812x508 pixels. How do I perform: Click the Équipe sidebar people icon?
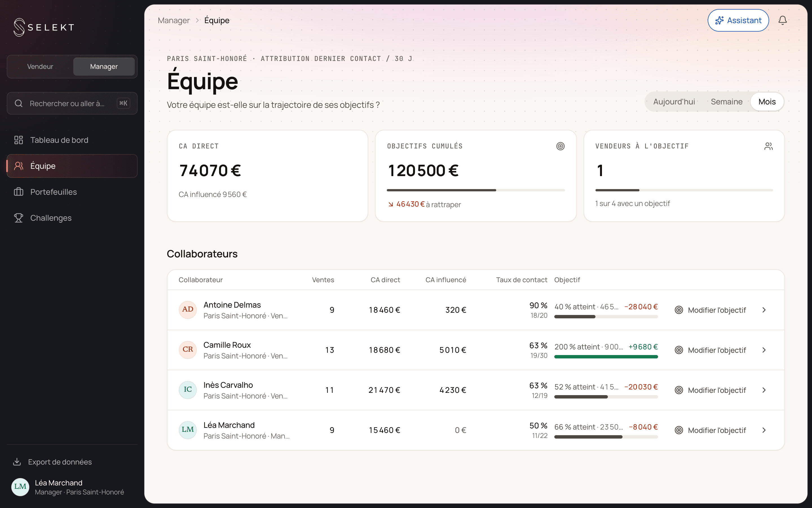[18, 166]
